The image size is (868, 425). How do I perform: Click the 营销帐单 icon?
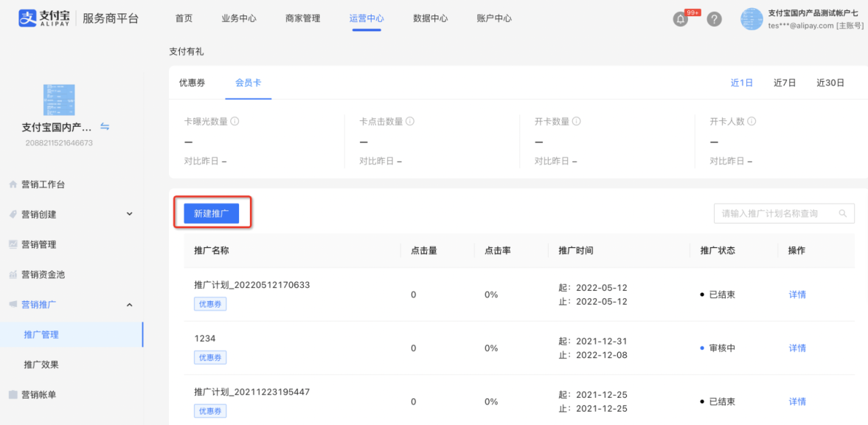(13, 395)
